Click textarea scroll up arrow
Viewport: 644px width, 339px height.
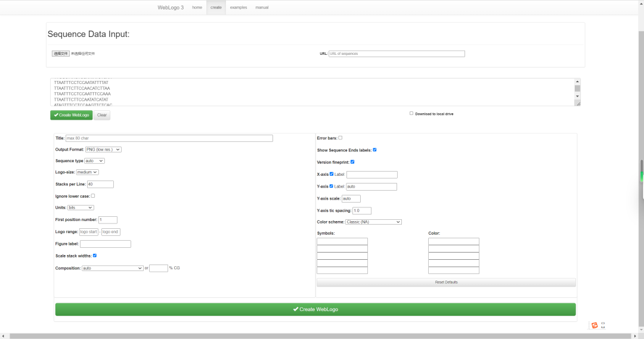(577, 82)
